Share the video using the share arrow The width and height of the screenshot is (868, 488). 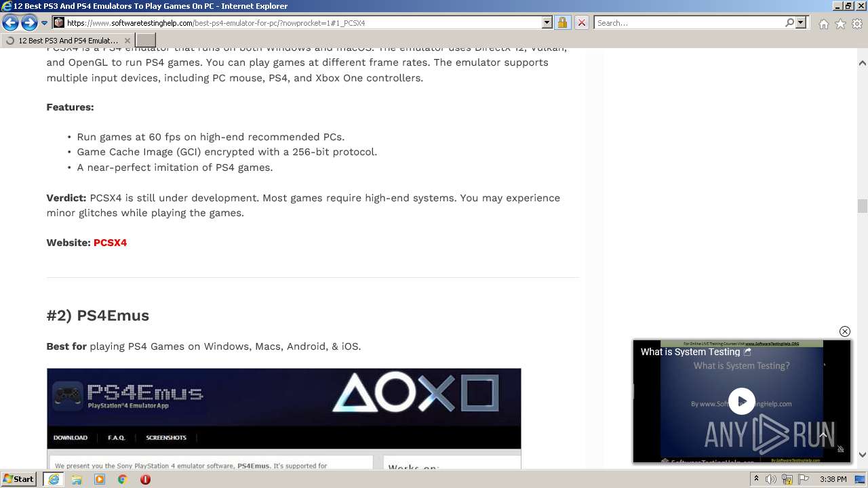click(x=747, y=352)
